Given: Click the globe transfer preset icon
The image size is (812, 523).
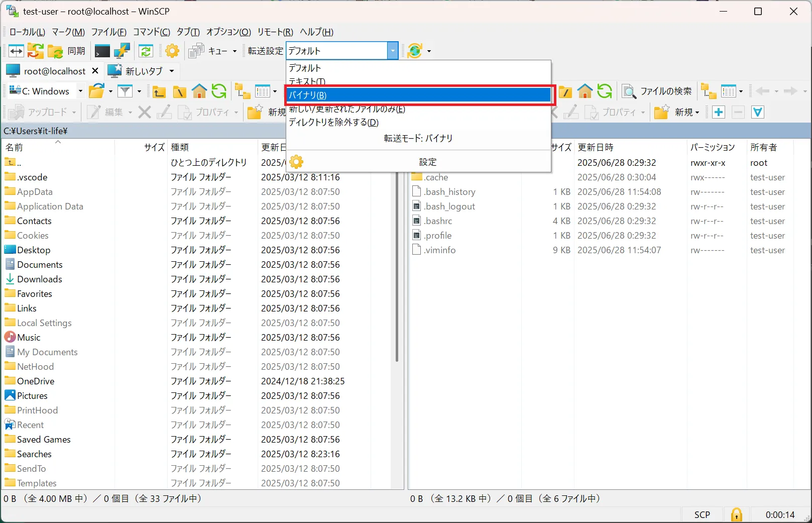Looking at the screenshot, I should pos(415,51).
